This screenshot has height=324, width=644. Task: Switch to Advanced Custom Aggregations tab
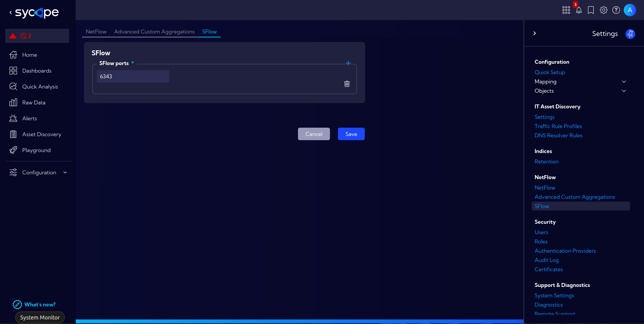point(154,32)
